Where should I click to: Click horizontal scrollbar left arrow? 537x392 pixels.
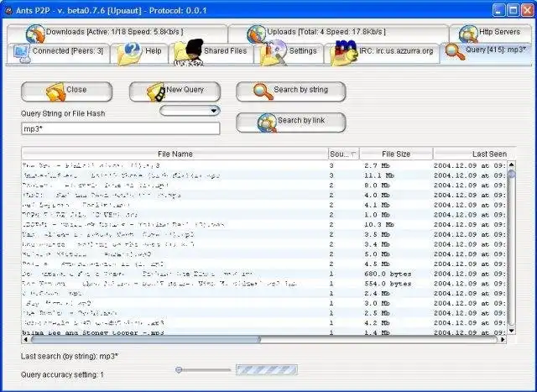(26, 340)
